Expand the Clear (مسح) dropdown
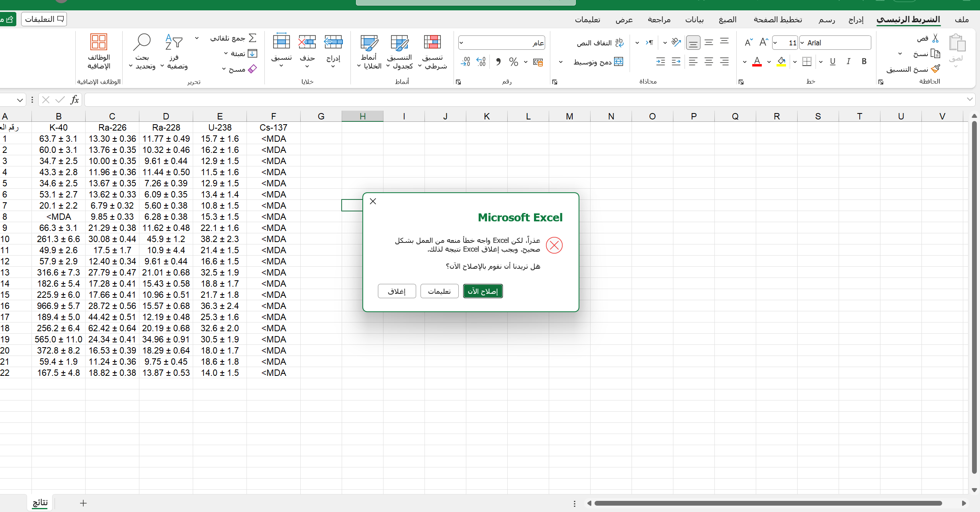 point(224,69)
